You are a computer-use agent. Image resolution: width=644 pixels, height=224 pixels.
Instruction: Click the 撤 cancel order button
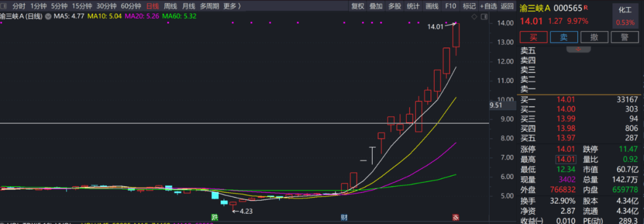pyautogui.click(x=595, y=37)
